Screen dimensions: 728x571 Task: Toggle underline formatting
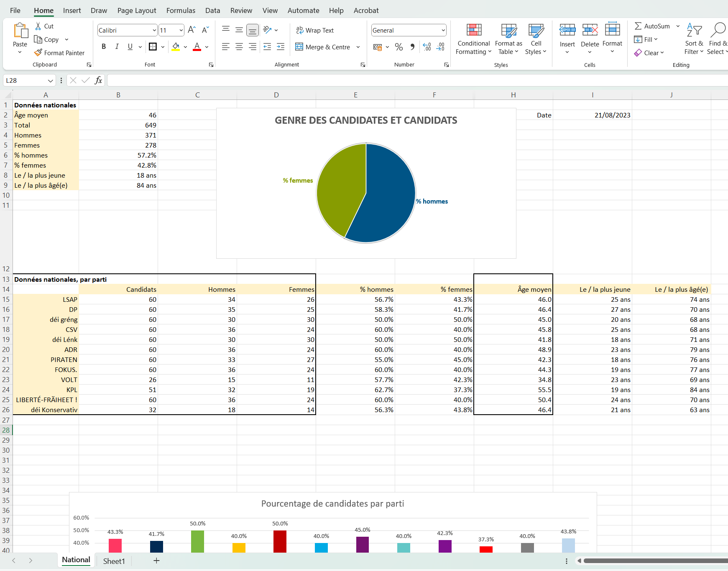130,46
